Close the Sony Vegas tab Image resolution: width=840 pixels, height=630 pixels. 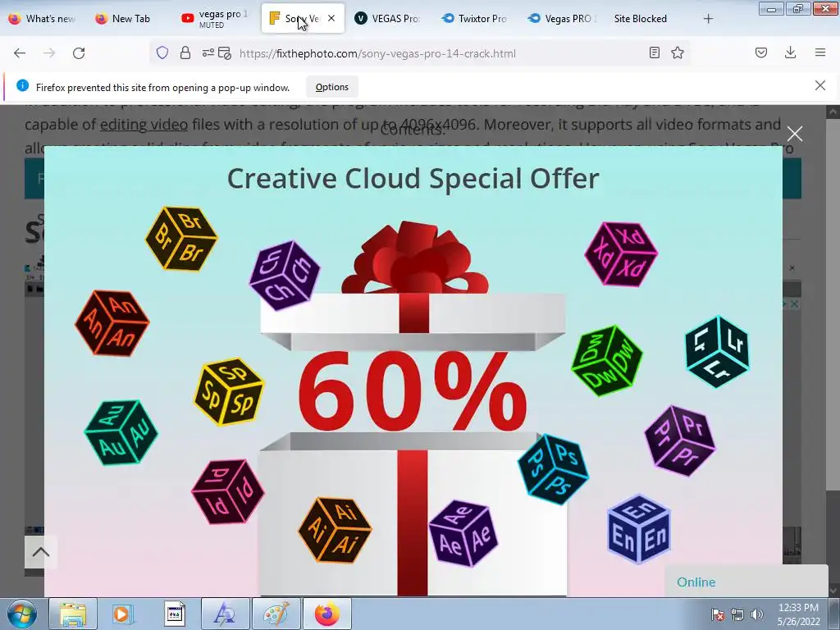(x=331, y=18)
